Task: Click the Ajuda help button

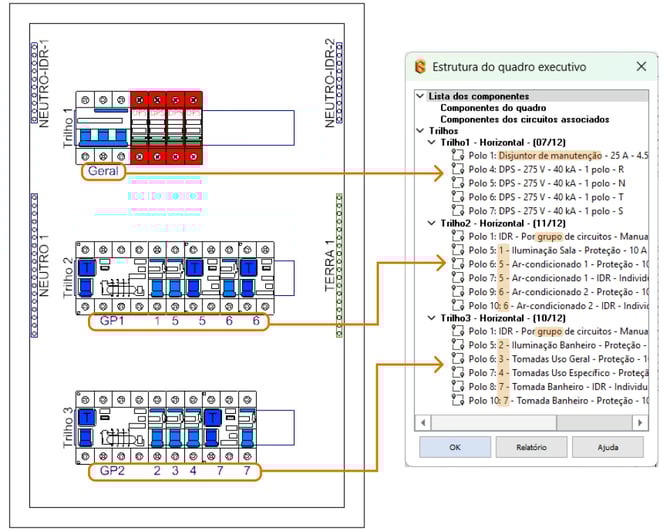Action: click(x=608, y=448)
